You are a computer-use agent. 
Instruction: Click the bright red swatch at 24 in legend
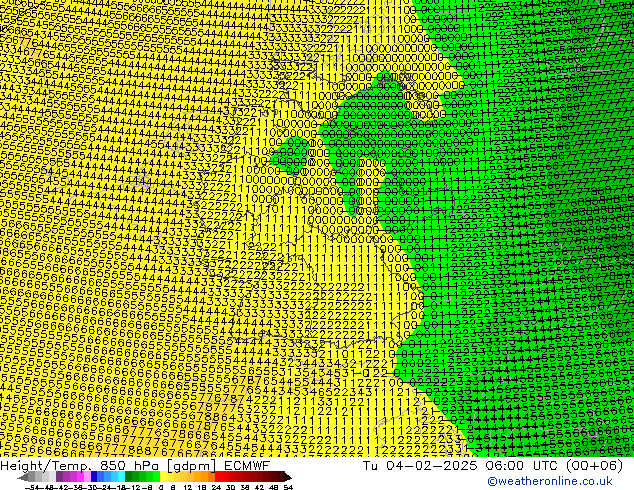[x=218, y=476]
